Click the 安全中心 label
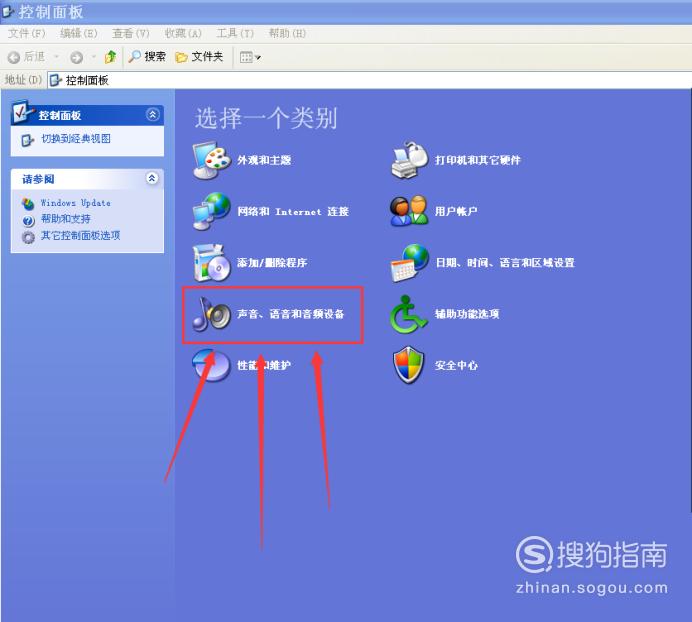Screen dimensions: 692x622 pyautogui.click(x=456, y=365)
